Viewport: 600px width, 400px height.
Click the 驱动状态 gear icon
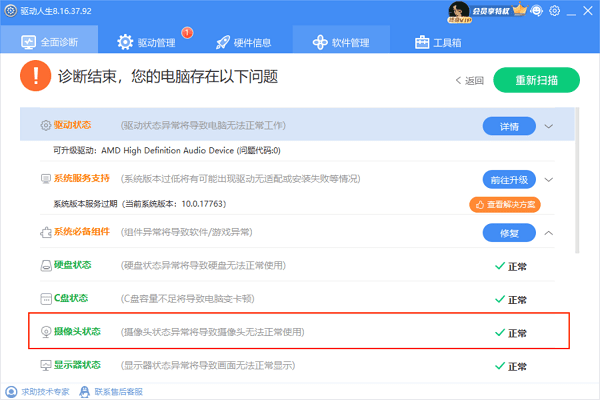[x=46, y=125]
